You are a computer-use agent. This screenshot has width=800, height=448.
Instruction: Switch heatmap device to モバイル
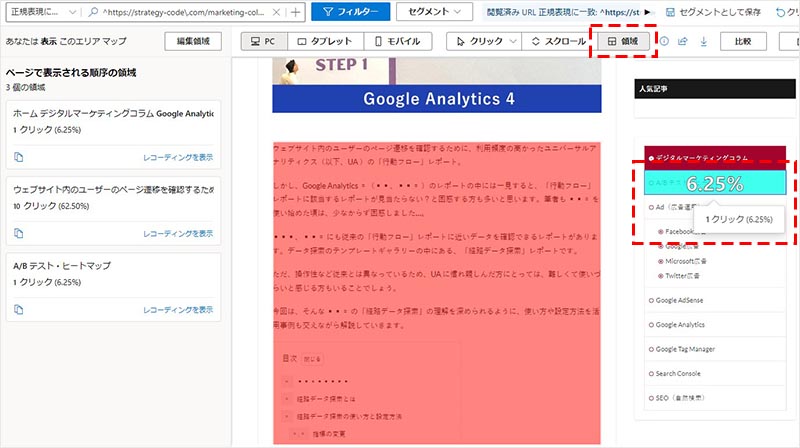[x=399, y=42]
